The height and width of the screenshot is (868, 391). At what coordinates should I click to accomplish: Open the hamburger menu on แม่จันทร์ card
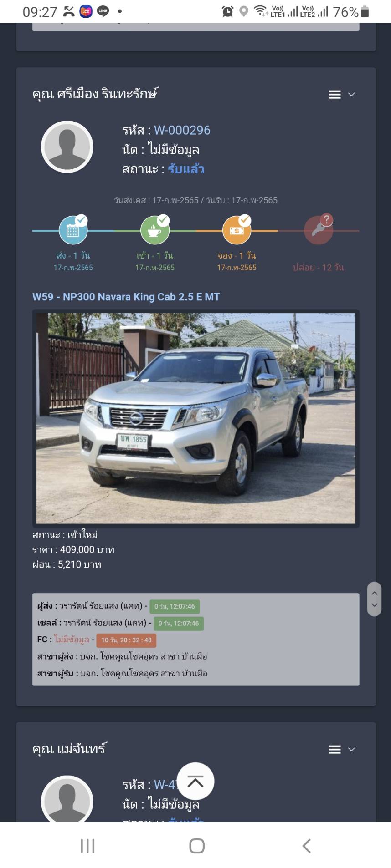click(335, 750)
